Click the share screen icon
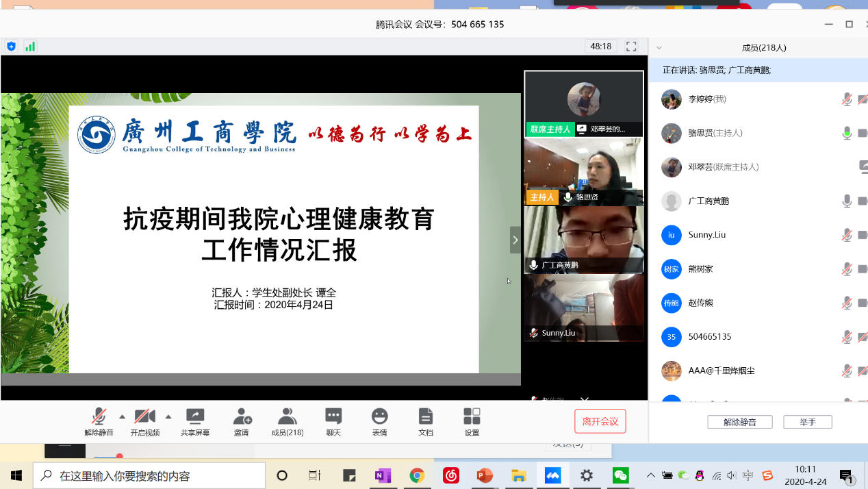868x489 pixels. (x=195, y=416)
